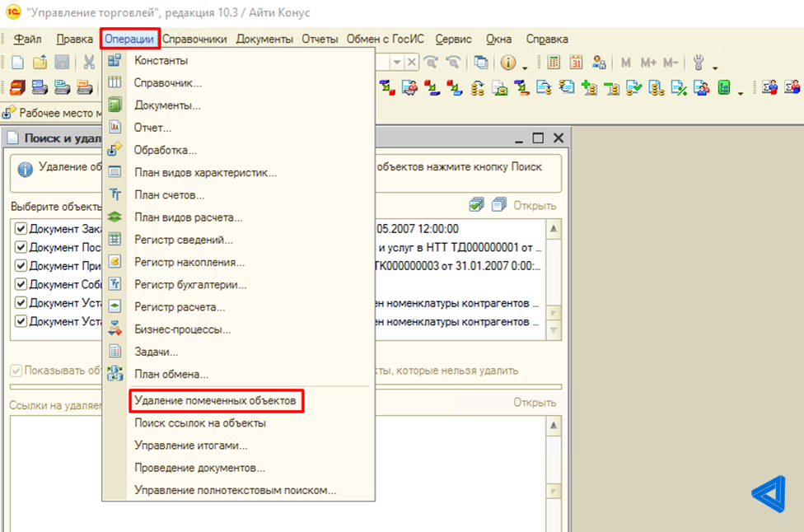Open the Справочники menu
This screenshot has width=804, height=532.
(x=194, y=39)
